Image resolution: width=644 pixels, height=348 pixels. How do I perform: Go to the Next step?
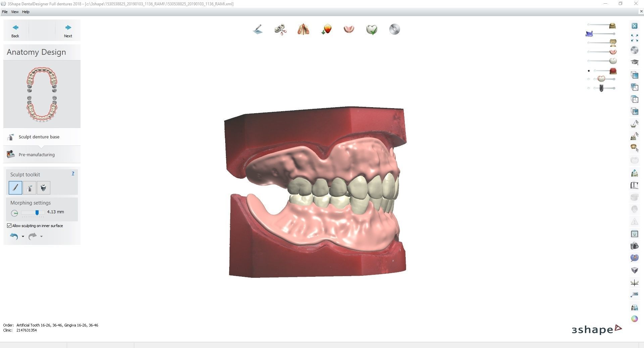(x=68, y=31)
